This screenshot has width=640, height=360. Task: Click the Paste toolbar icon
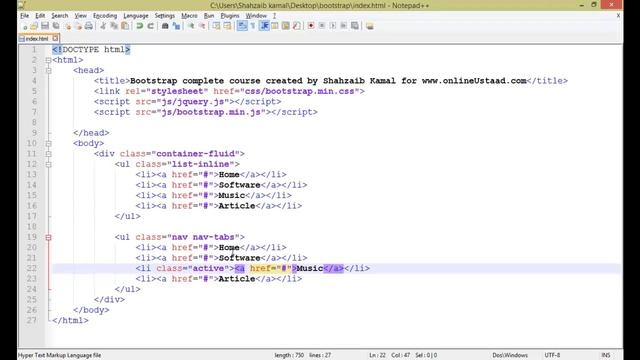pos(125,26)
